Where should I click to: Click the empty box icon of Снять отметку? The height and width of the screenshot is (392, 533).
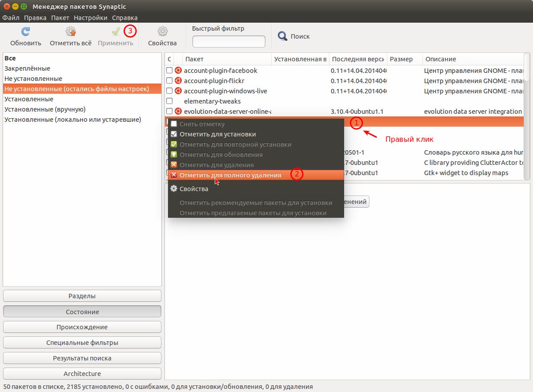[x=174, y=124]
